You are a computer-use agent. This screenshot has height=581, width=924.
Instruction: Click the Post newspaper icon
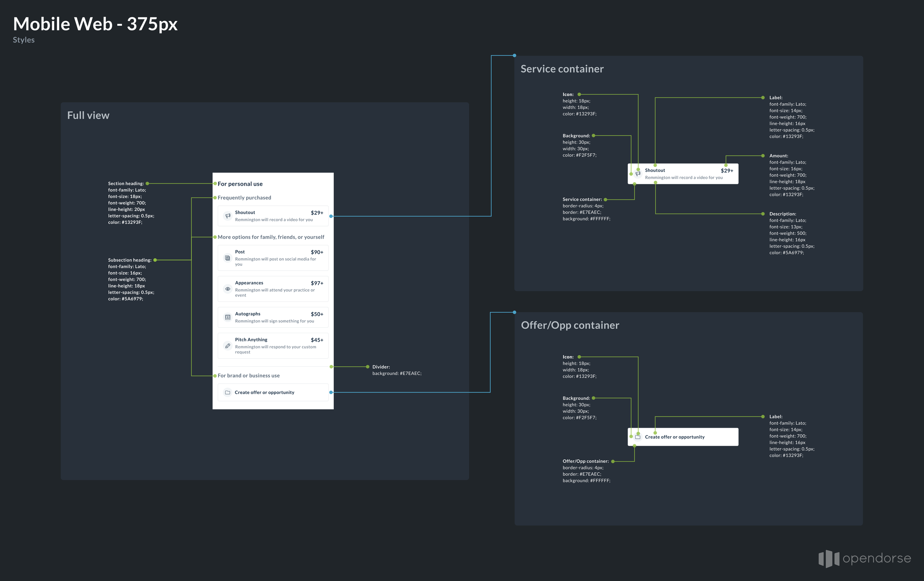[228, 258]
